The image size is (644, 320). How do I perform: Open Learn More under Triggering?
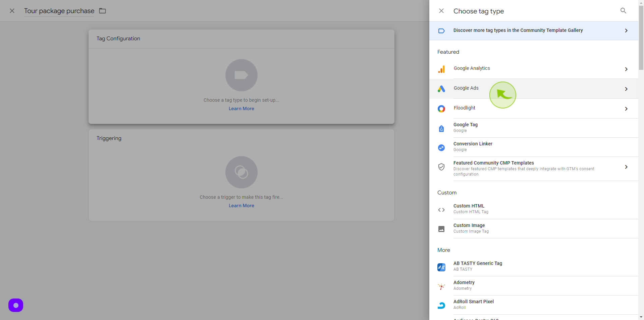click(241, 205)
